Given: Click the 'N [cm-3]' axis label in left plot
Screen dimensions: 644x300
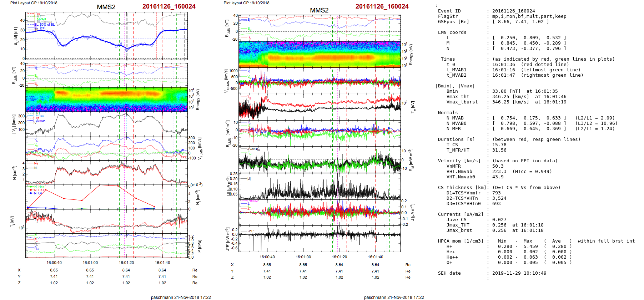Looking at the screenshot, I should (14, 173).
